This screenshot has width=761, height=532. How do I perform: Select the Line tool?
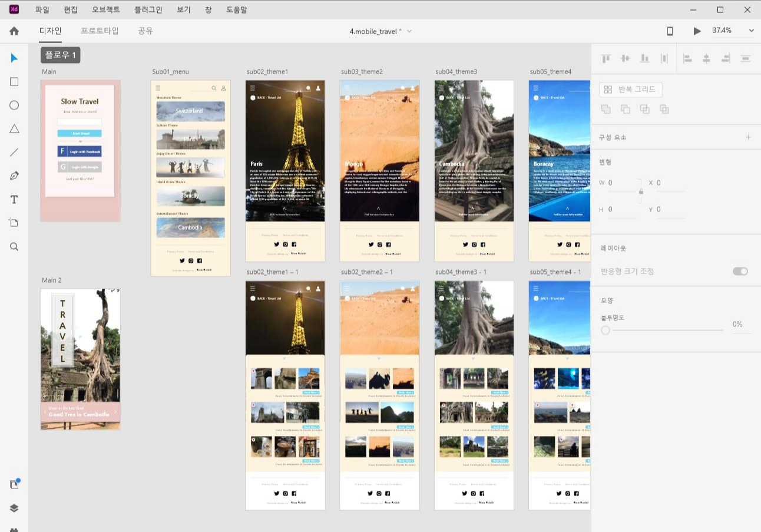[14, 153]
